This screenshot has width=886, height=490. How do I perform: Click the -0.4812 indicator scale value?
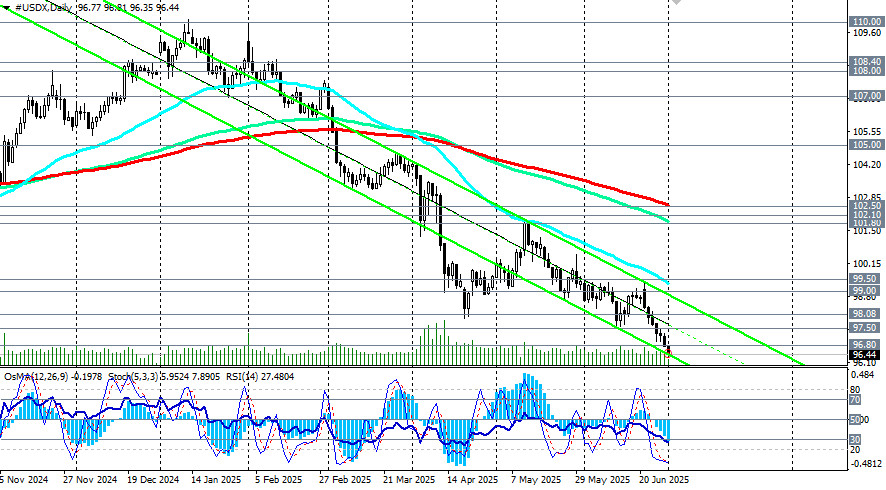(x=867, y=464)
